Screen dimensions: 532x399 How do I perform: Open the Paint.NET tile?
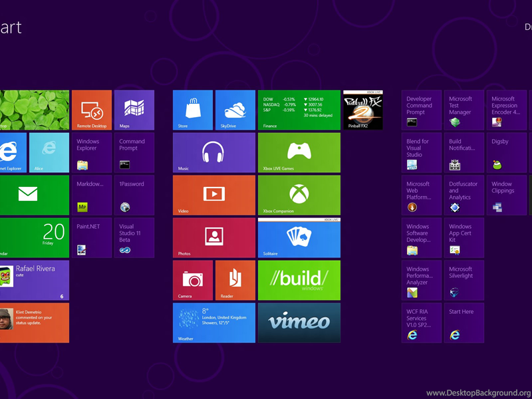tap(92, 238)
